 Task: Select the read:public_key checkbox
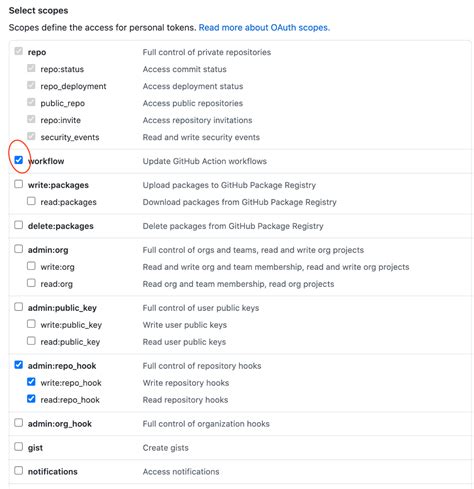pyautogui.click(x=31, y=341)
